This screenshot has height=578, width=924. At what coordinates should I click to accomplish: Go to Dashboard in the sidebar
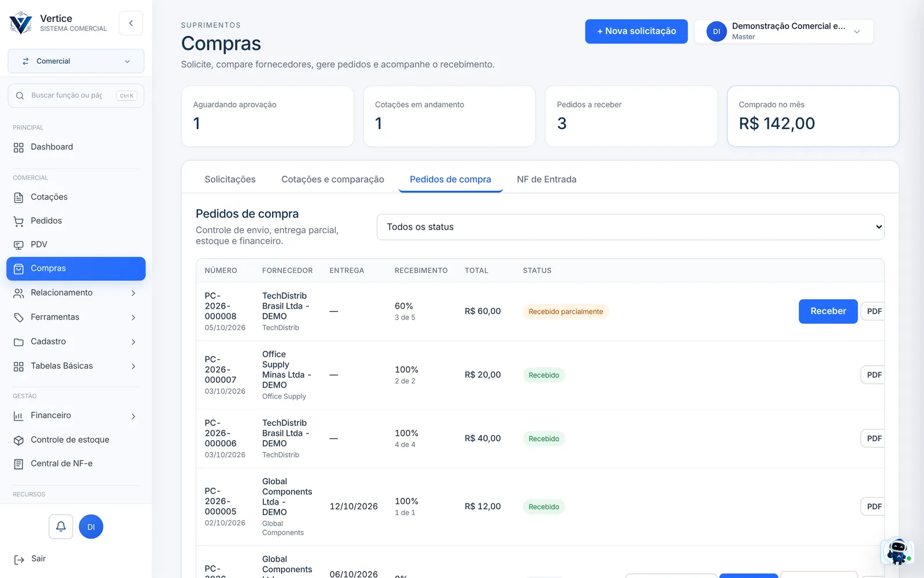coord(76,147)
